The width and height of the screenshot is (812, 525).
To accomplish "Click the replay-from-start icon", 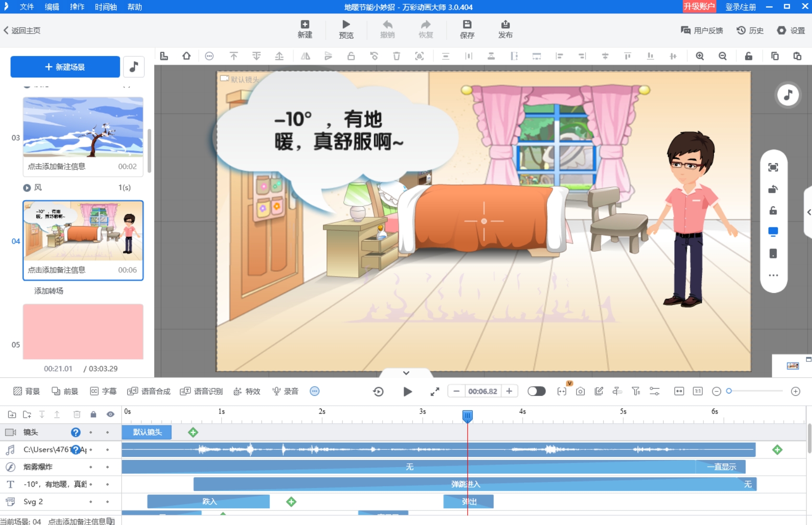I will click(378, 391).
